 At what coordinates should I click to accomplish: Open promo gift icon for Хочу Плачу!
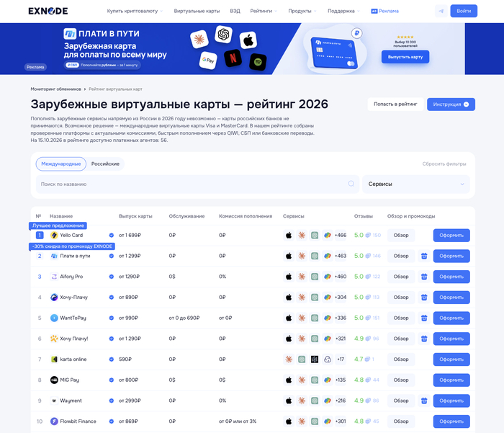pos(424,339)
